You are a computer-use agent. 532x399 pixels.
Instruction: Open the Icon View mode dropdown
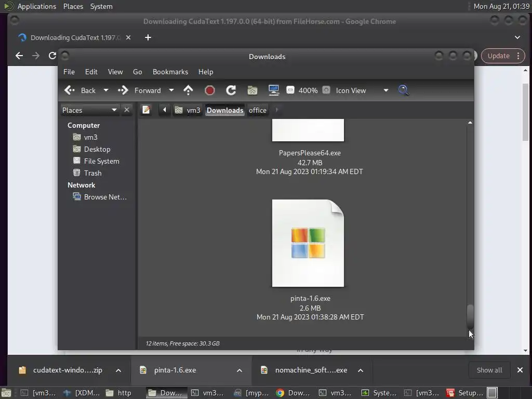[362, 90]
